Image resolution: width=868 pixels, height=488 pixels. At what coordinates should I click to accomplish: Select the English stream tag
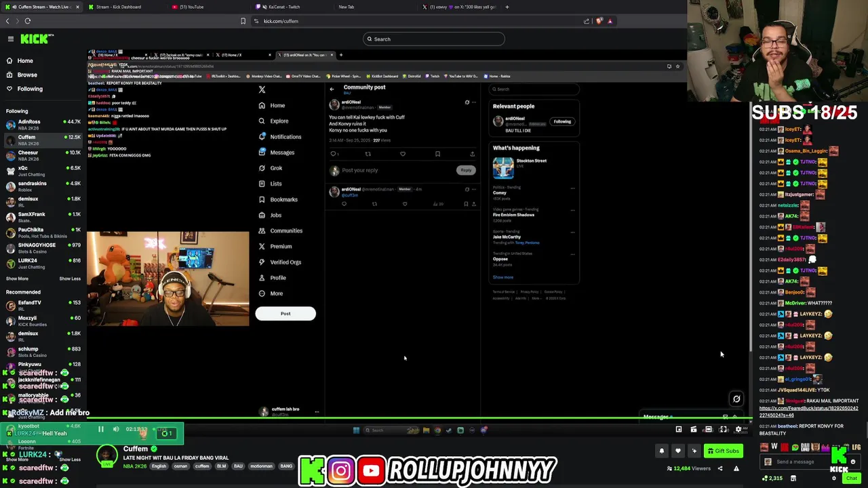click(x=159, y=466)
